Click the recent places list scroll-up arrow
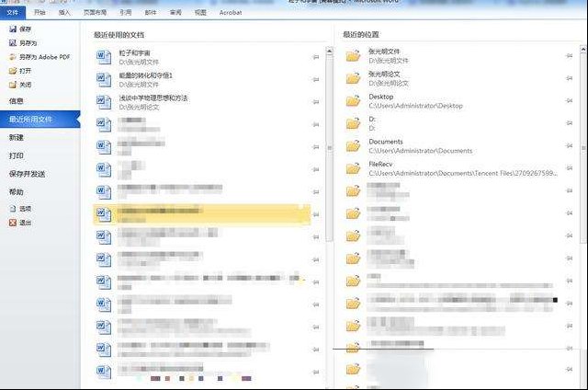The image size is (588, 390). (x=583, y=49)
